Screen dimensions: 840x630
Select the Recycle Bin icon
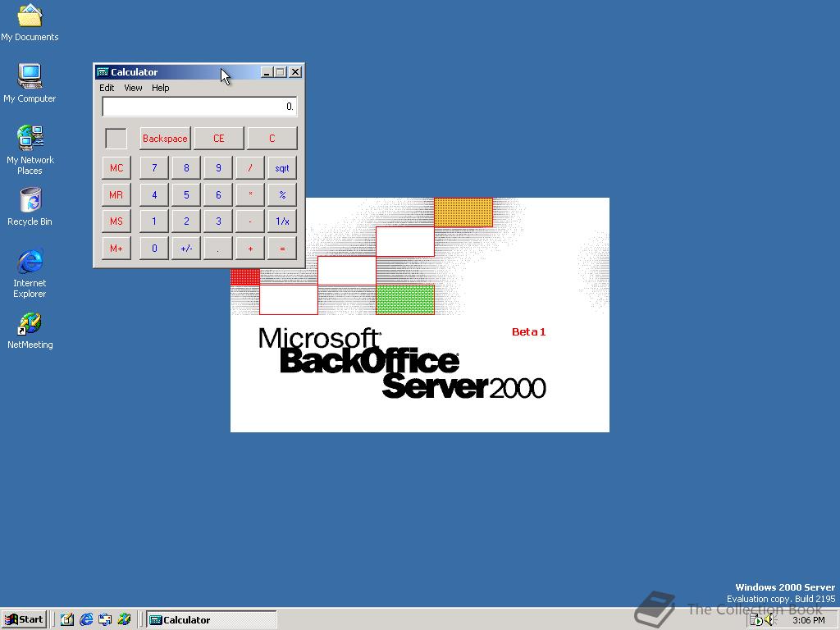[x=30, y=207]
